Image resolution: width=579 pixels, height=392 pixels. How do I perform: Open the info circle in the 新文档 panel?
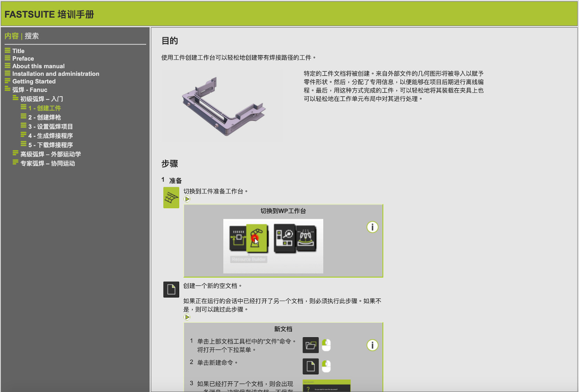372,345
